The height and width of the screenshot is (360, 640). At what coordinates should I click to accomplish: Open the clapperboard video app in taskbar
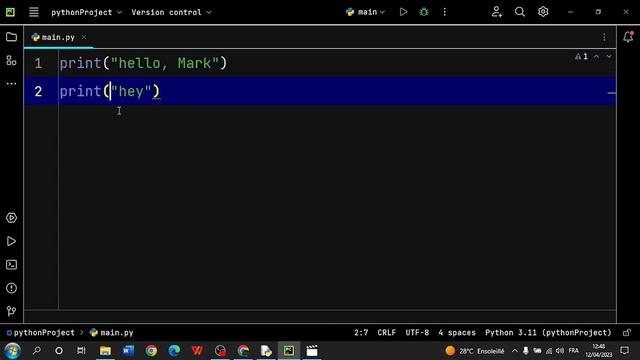312,351
